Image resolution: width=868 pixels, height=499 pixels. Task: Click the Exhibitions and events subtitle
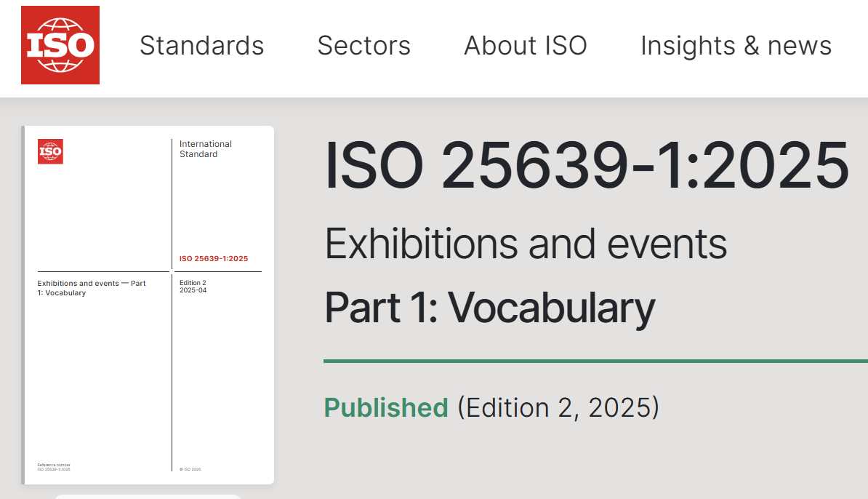point(526,244)
